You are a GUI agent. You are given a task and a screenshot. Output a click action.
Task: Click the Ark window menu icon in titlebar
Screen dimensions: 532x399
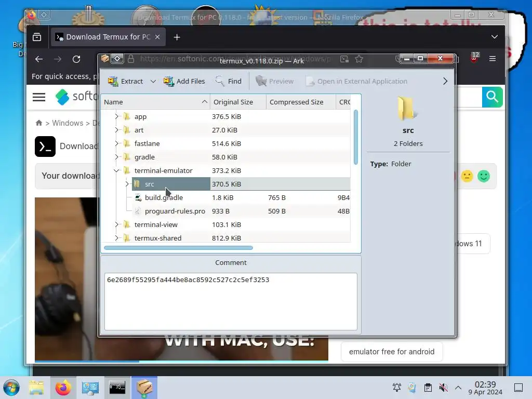(105, 59)
